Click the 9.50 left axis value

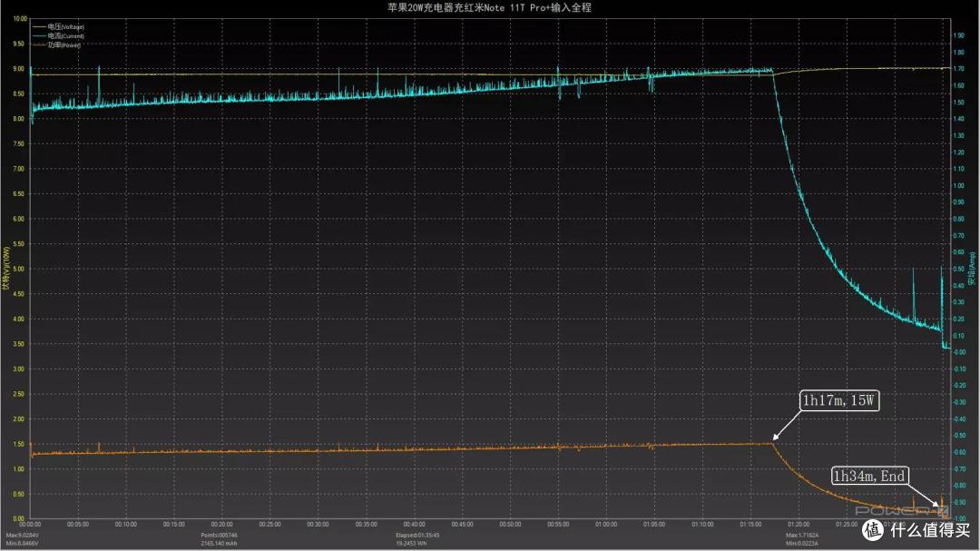point(19,44)
